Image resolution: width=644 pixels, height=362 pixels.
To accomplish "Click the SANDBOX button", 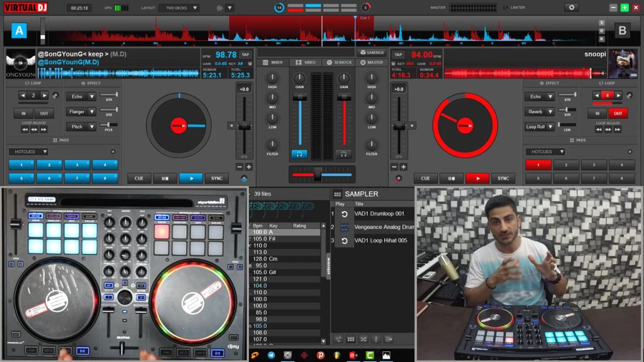I will click(372, 53).
